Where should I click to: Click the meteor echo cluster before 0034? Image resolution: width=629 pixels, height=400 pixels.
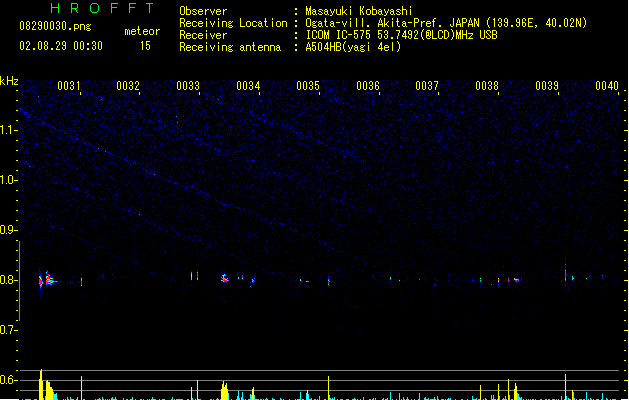point(225,278)
